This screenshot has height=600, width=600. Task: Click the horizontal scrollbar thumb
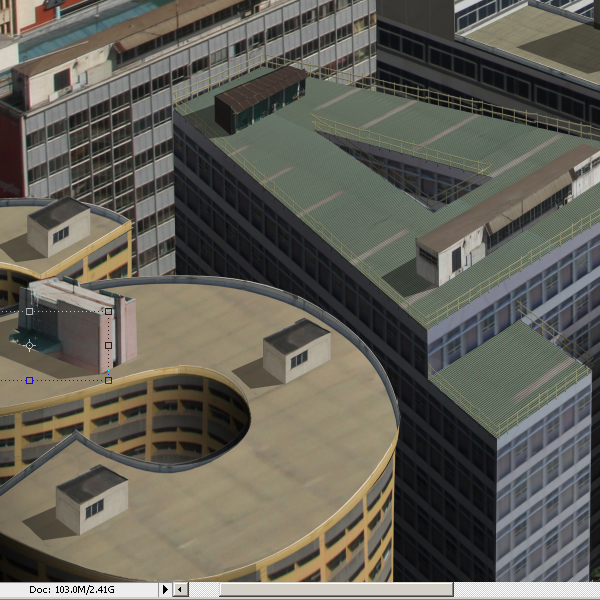[x=336, y=589]
